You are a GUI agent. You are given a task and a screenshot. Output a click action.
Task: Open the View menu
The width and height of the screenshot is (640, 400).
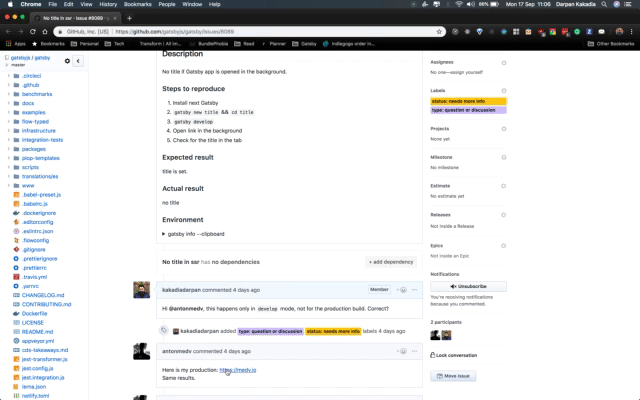(x=86, y=4)
